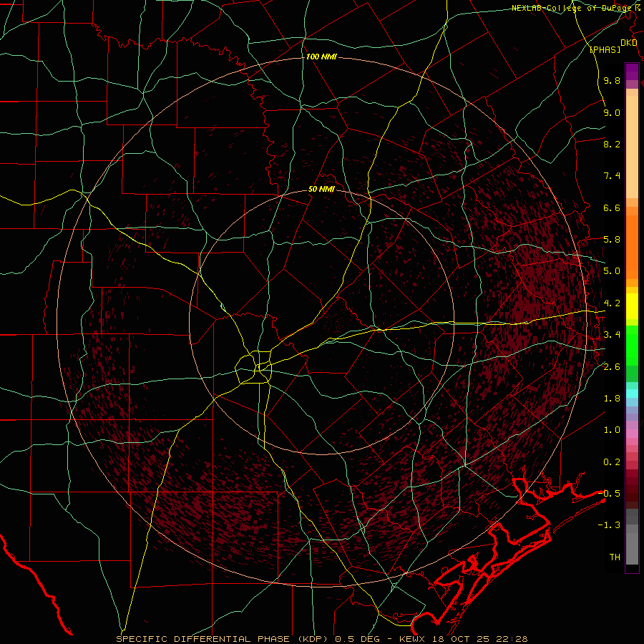
Task: Click the "DKD" label above the legend
Action: pos(628,43)
